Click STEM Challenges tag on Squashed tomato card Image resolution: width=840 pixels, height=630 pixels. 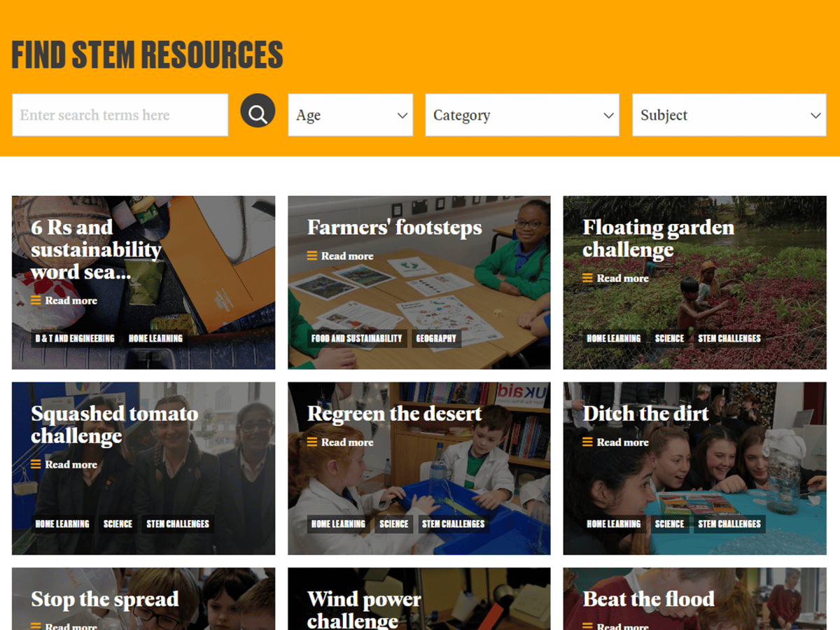(x=178, y=524)
